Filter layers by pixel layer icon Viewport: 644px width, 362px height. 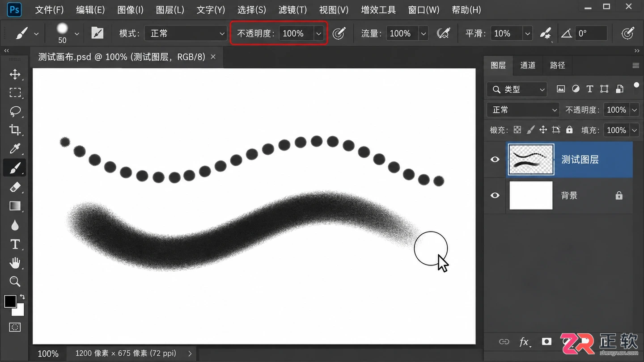pos(561,89)
